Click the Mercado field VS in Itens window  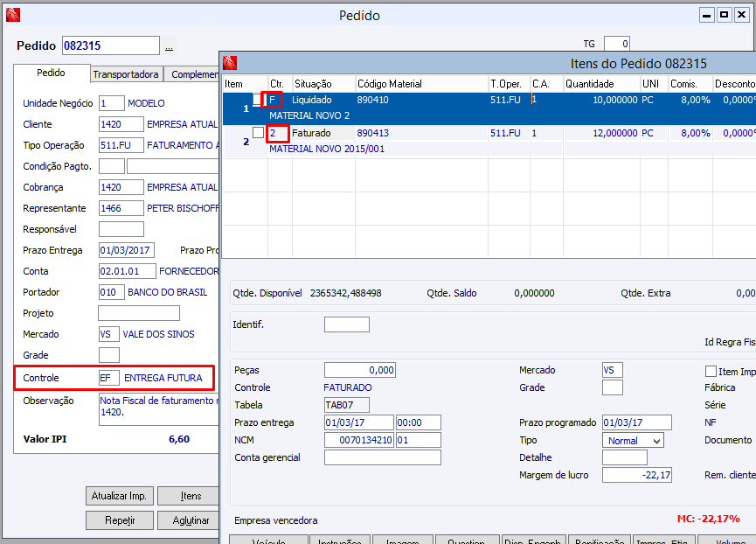pos(613,370)
